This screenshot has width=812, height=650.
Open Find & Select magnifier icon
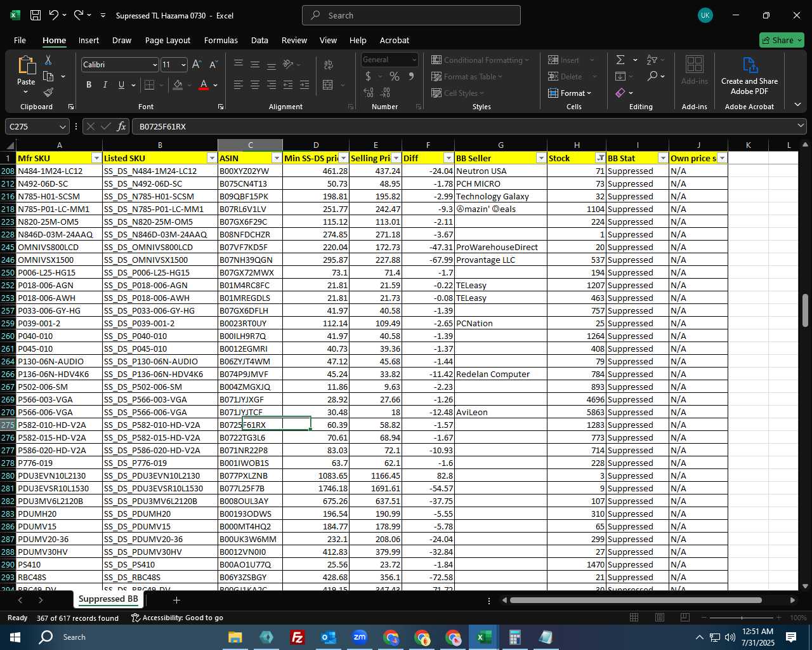[x=652, y=76]
